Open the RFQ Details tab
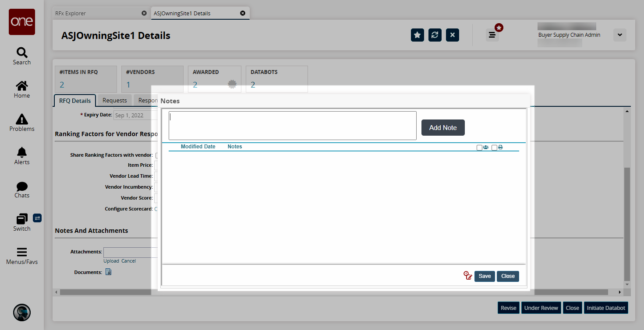This screenshot has height=330, width=644. pyautogui.click(x=75, y=101)
